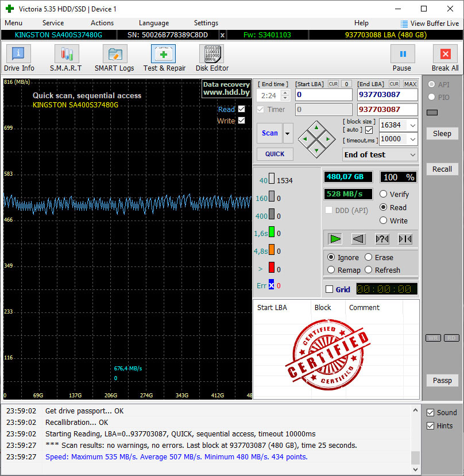Open SMART Logs

[114, 59]
